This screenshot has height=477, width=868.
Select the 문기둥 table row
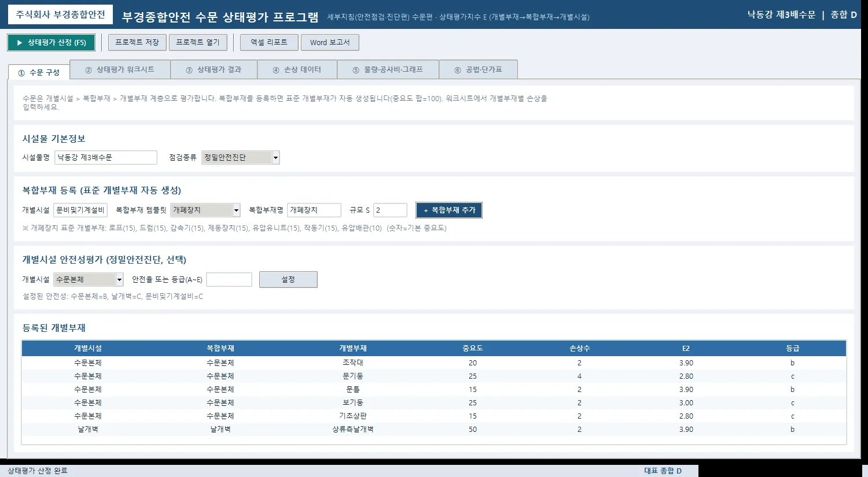click(434, 376)
